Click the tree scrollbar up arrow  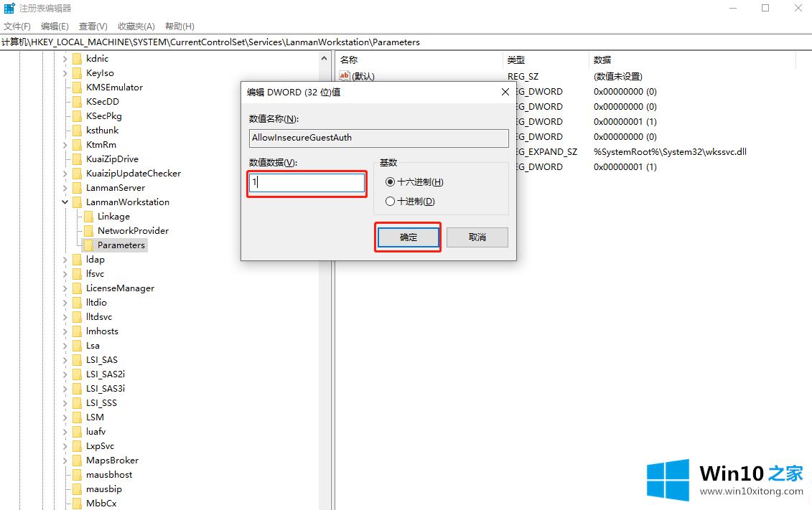coord(325,58)
